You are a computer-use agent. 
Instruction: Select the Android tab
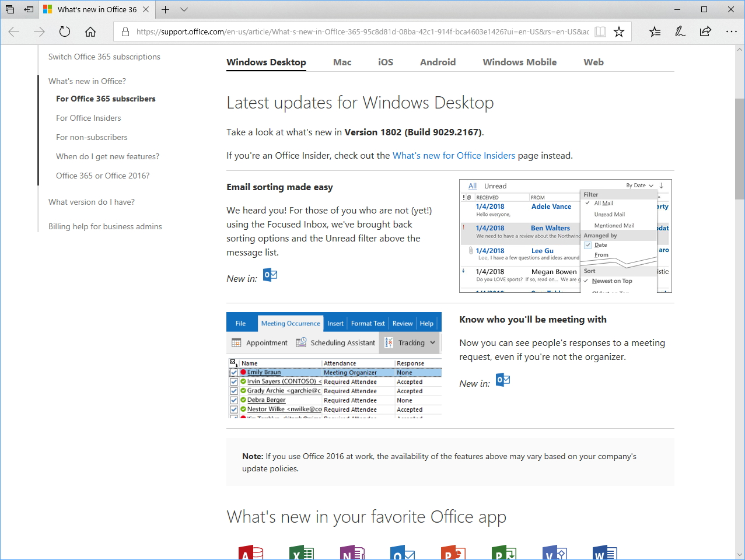438,62
